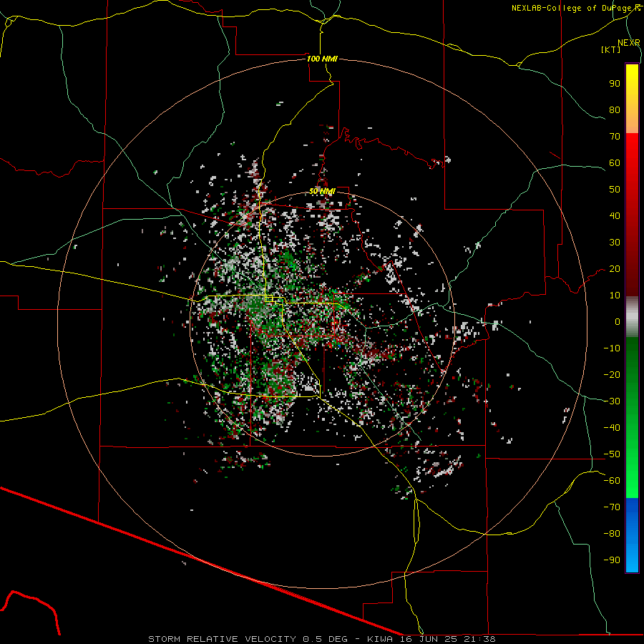Click the 0.5 DEG tilt text

pyautogui.click(x=326, y=639)
